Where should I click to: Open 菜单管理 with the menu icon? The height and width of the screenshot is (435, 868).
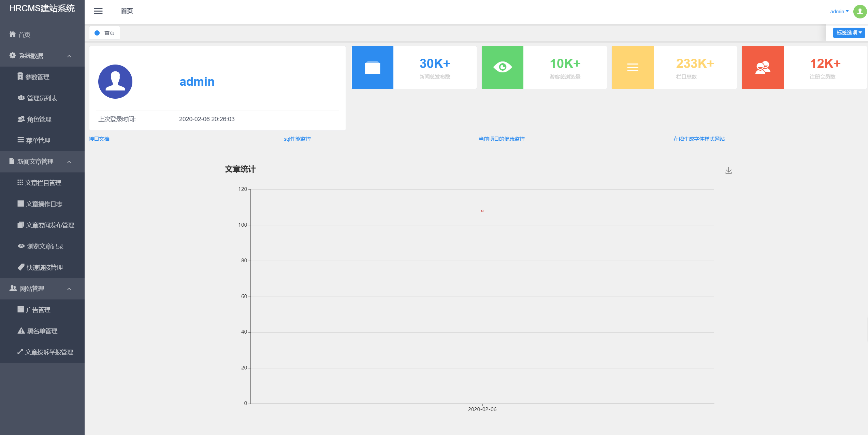(x=20, y=140)
